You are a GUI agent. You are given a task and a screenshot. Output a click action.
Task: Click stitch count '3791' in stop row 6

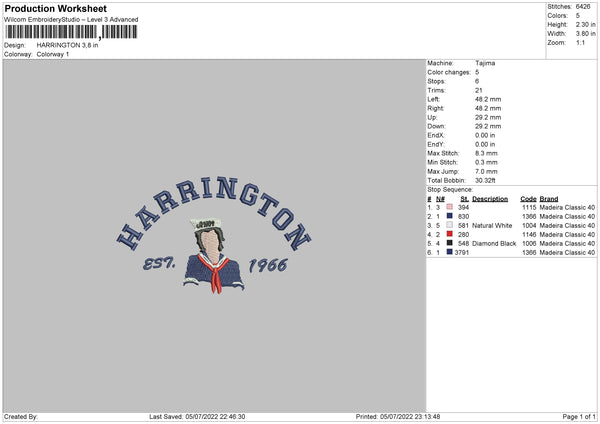pyautogui.click(x=462, y=253)
